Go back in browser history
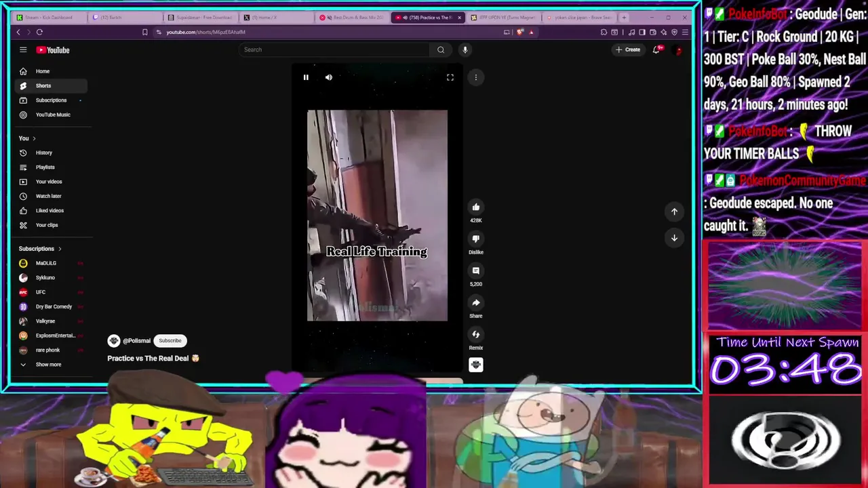Image resolution: width=868 pixels, height=488 pixels. (x=18, y=32)
